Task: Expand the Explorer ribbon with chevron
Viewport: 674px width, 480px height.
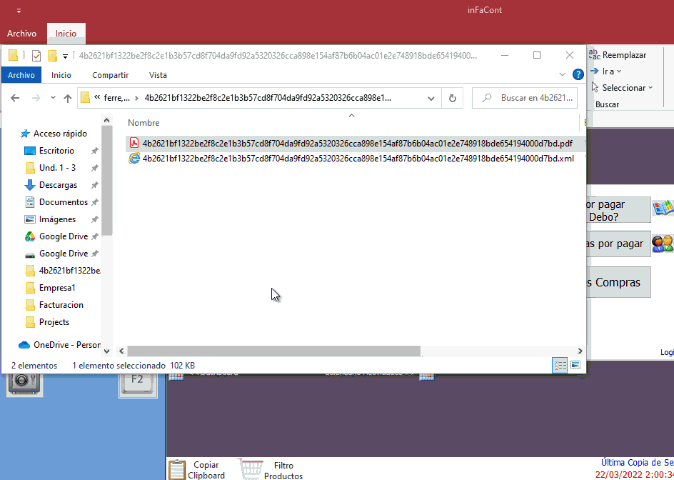Action: (x=566, y=75)
